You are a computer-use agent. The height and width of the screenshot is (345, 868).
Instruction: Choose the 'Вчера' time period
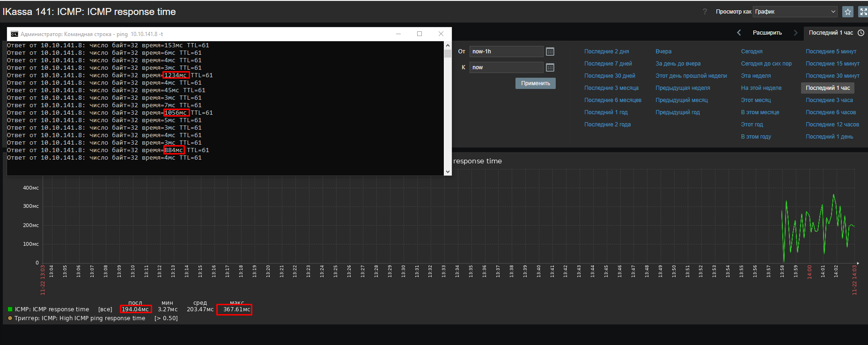(x=663, y=51)
